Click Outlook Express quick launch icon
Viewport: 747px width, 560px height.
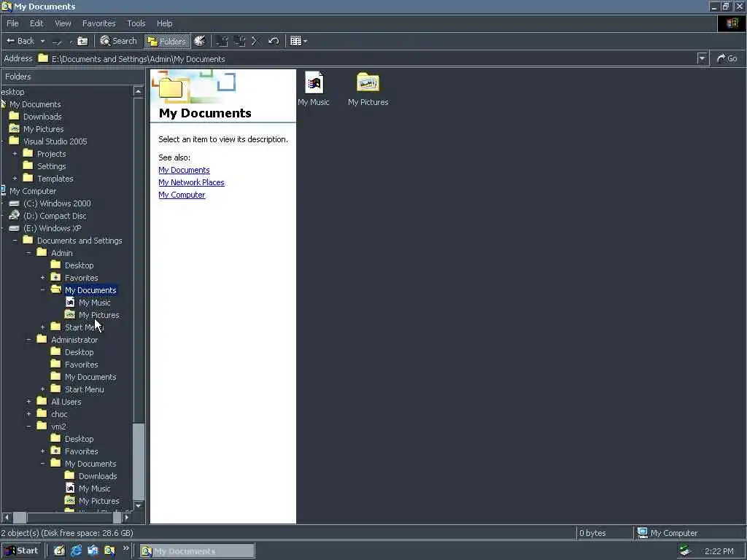coord(93,551)
